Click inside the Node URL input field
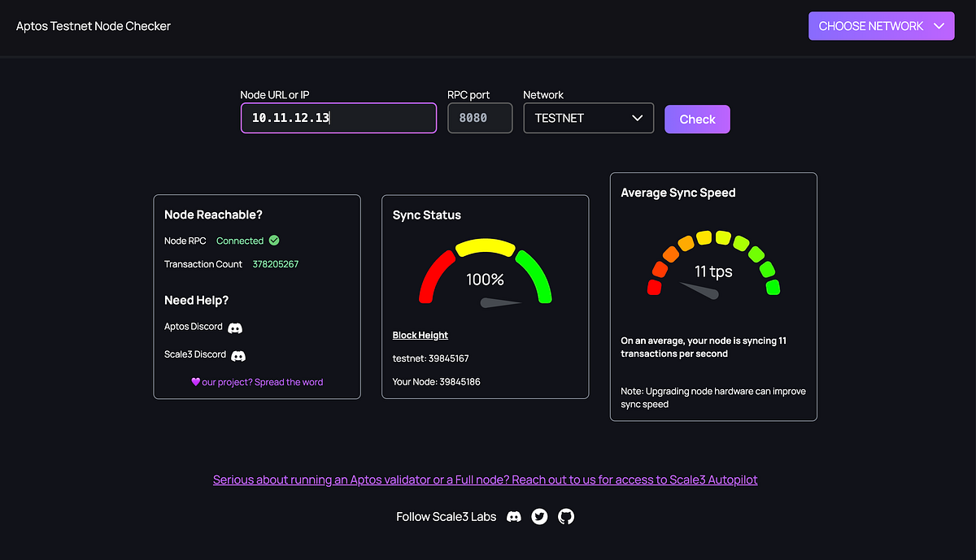The image size is (976, 560). click(x=338, y=118)
